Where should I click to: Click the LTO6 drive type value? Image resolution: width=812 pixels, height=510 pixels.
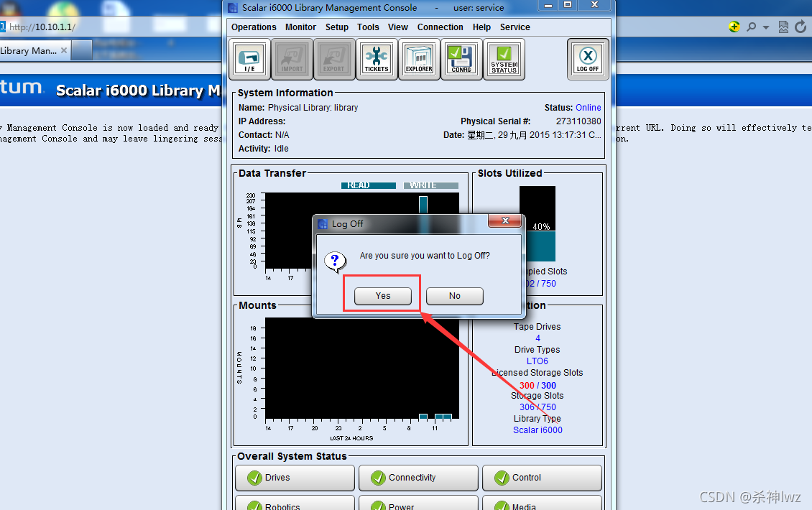[x=537, y=361]
